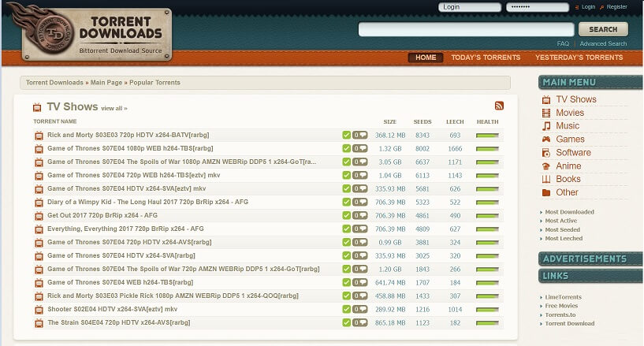Viewport: 644px width, 346px height.
Task: Go to the HOME tab
Action: pos(426,58)
